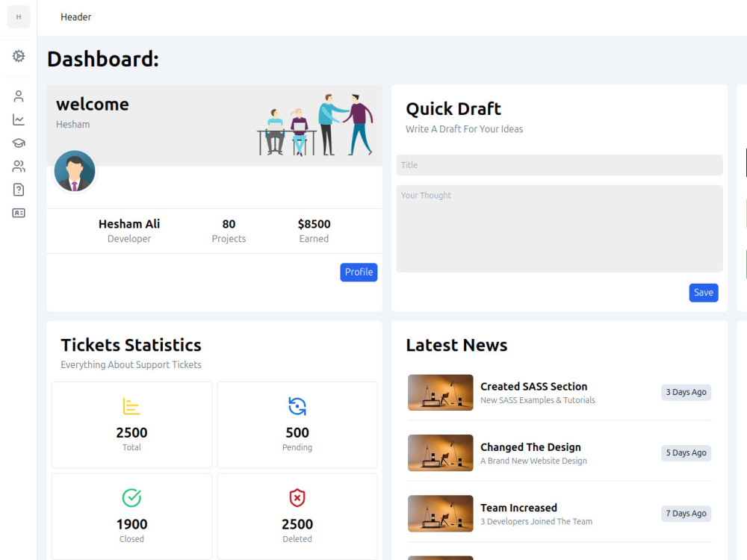The height and width of the screenshot is (560, 747).
Task: Open the sidebar ID card icon
Action: [19, 213]
